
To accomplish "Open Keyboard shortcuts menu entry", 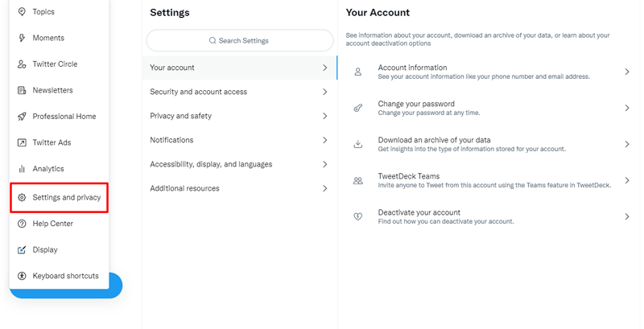I will pyautogui.click(x=59, y=276).
